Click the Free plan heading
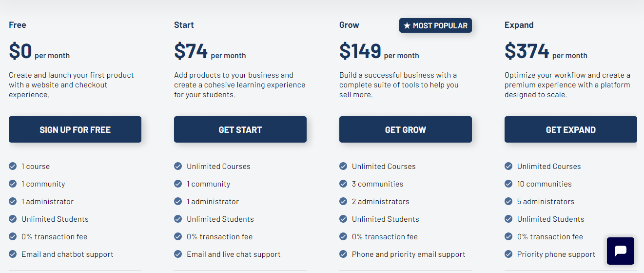Viewport: 644px width, 273px height. [18, 25]
